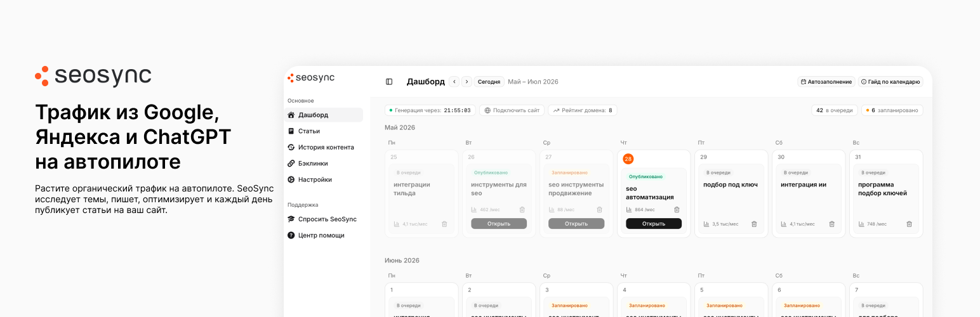Select the highlighted day 28 badge
Viewport: 980px width, 317px height.
pos(628,158)
